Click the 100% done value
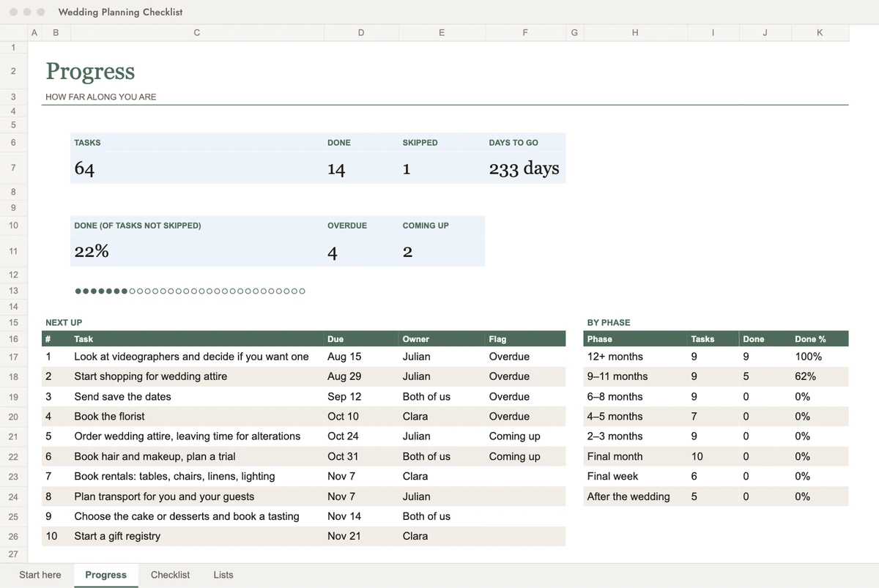 tap(809, 357)
